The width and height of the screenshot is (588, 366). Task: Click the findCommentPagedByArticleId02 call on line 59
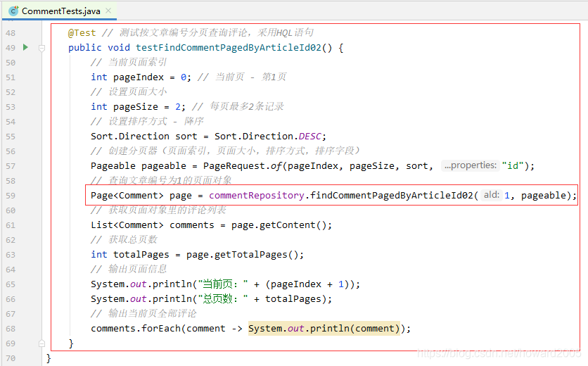[392, 196]
